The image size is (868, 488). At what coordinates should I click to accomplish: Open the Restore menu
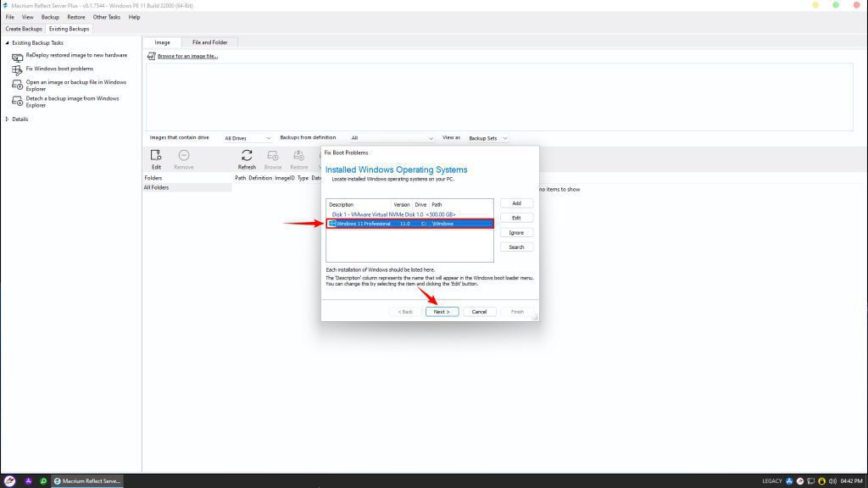[x=75, y=17]
